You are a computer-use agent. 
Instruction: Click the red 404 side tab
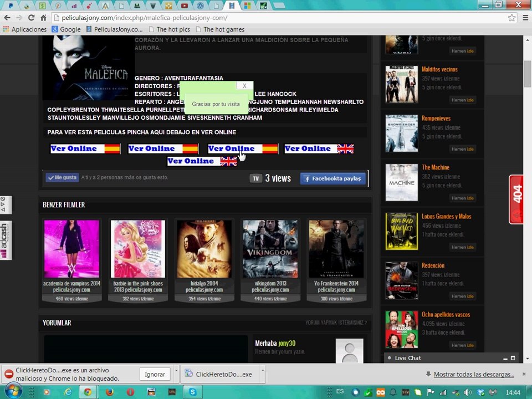tap(516, 199)
